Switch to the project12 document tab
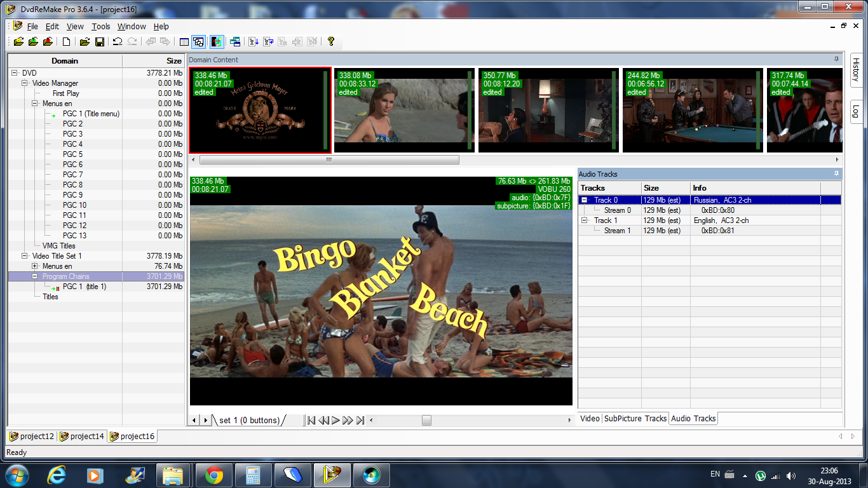This screenshot has width=868, height=488. click(x=32, y=437)
